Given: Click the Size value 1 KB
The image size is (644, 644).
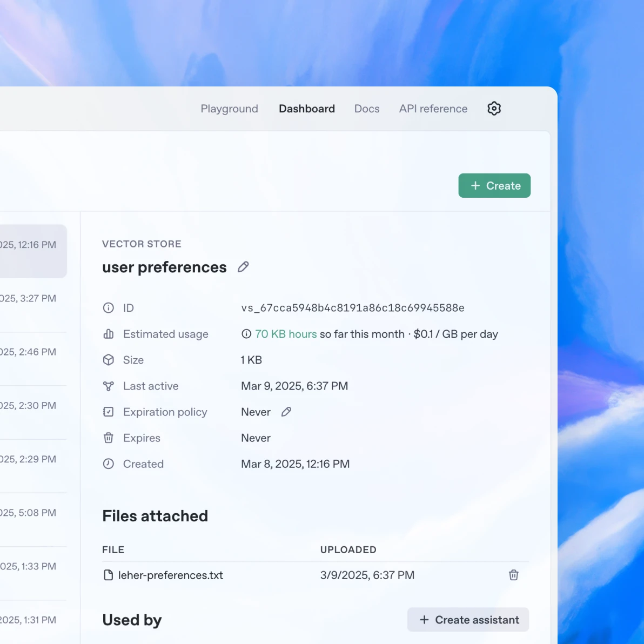Looking at the screenshot, I should [x=251, y=360].
